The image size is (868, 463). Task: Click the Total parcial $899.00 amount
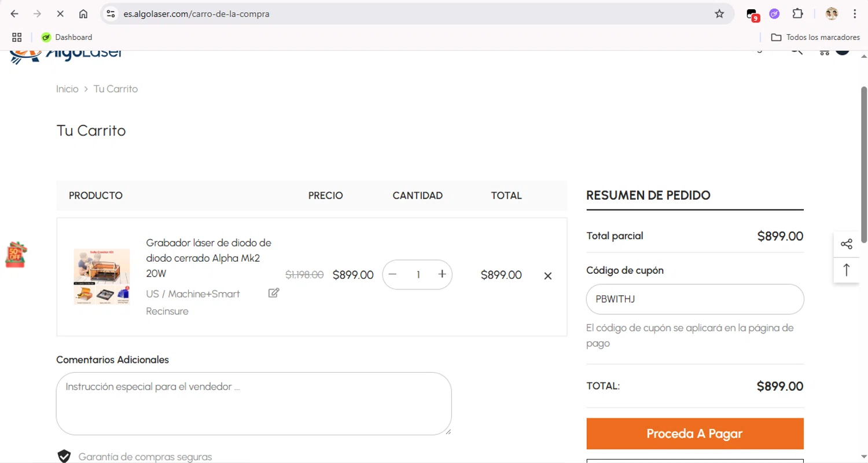(780, 236)
